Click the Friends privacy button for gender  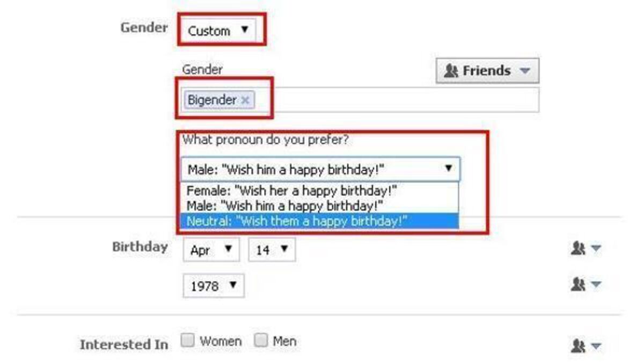(487, 71)
